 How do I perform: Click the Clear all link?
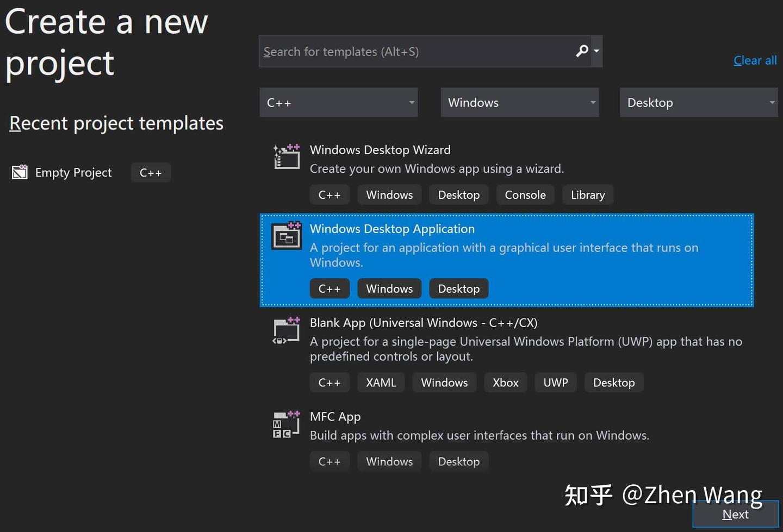click(x=755, y=60)
